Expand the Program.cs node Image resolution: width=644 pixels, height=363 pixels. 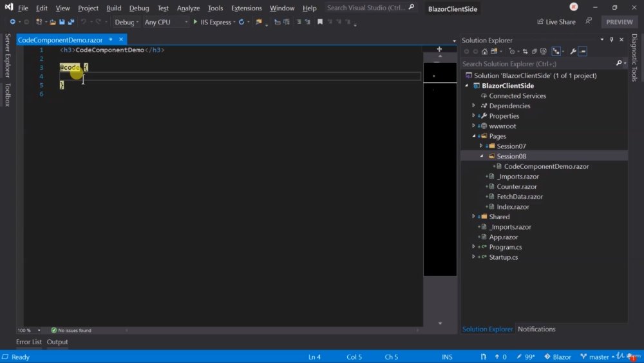coord(473,247)
